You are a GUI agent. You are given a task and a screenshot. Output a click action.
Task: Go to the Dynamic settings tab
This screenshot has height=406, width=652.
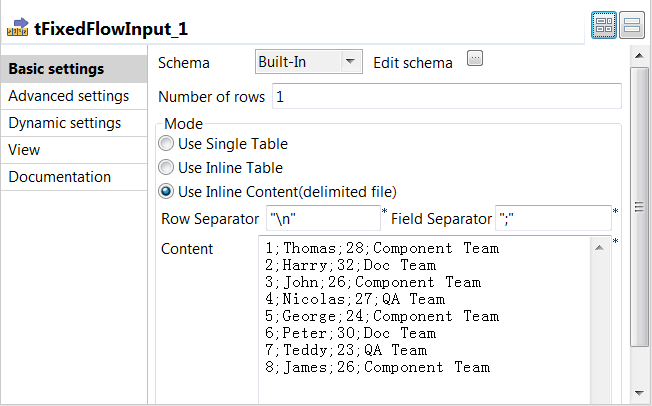pyautogui.click(x=65, y=123)
